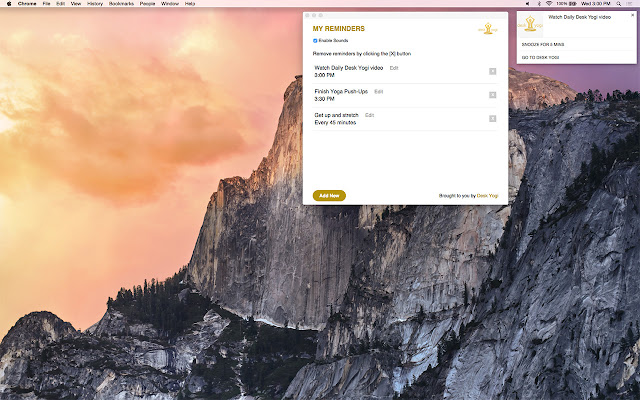Remove the Finish Yoga Push-Ups reminder
This screenshot has height=400, width=640.
493,95
